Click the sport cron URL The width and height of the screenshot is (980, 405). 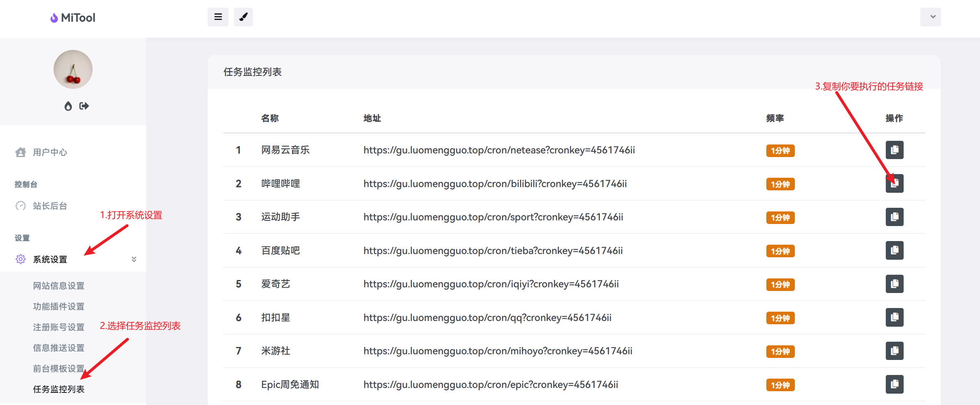[x=493, y=217]
